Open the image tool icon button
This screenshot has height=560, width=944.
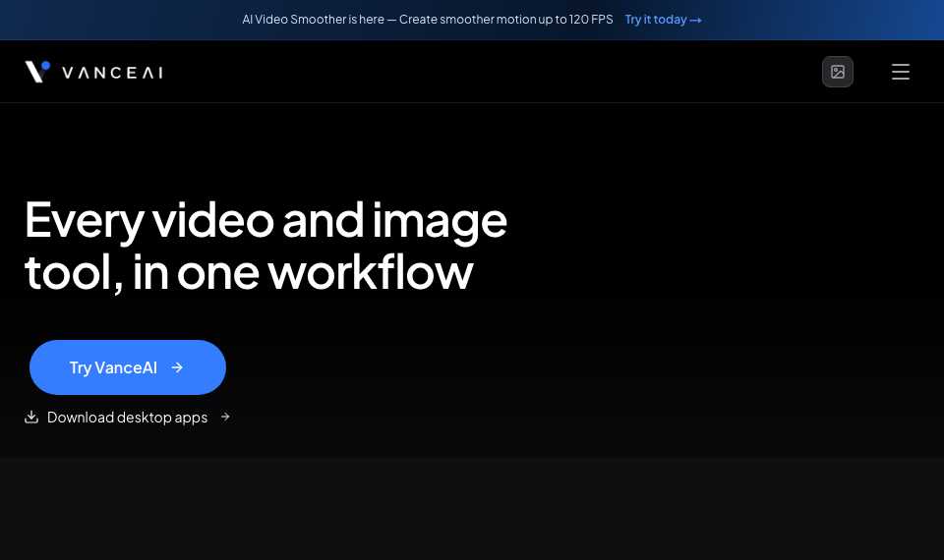(x=838, y=72)
